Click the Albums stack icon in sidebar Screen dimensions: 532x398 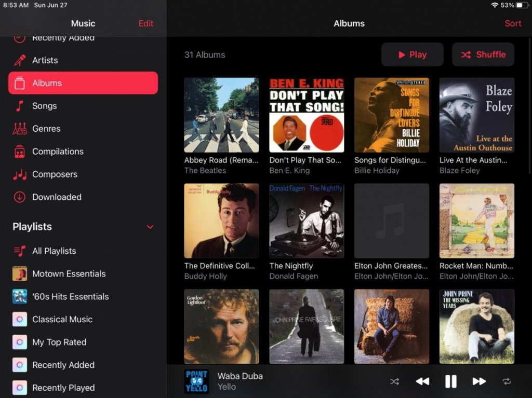point(20,83)
